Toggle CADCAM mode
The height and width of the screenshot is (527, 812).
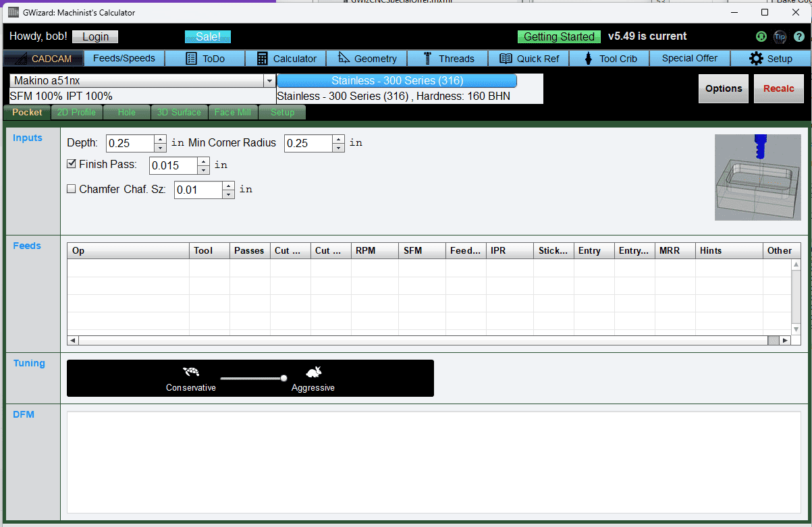[43, 58]
